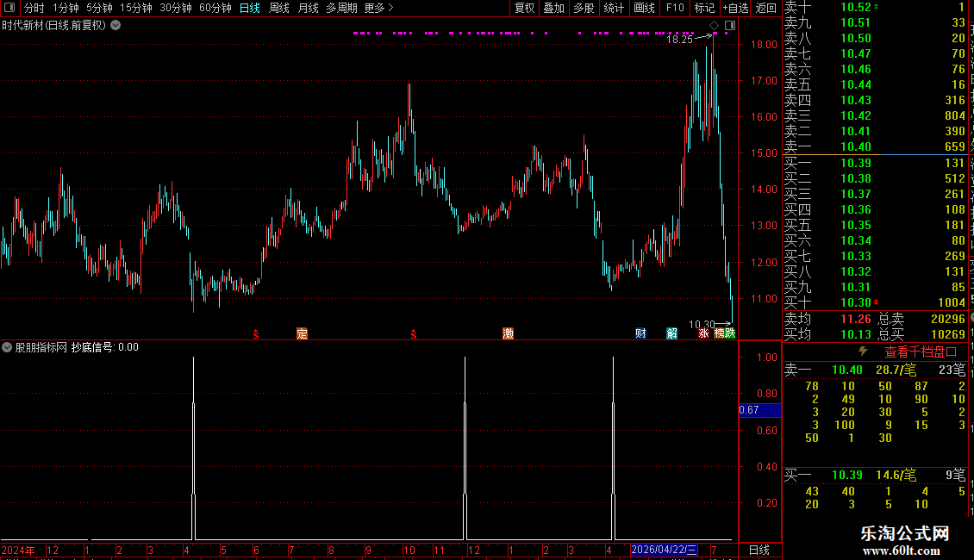Image resolution: width=974 pixels, height=560 pixels.
Task: Select the 月线 monthly chart tab
Action: coord(308,8)
